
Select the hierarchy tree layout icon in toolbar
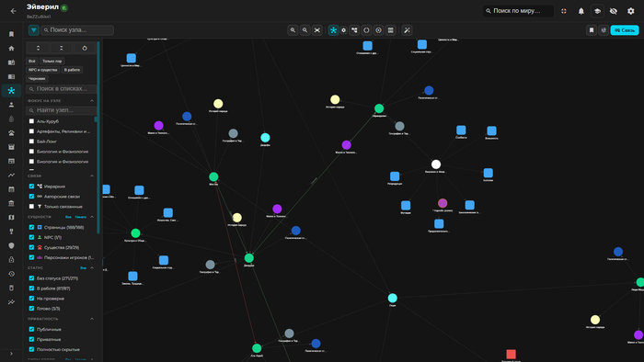coord(354,30)
